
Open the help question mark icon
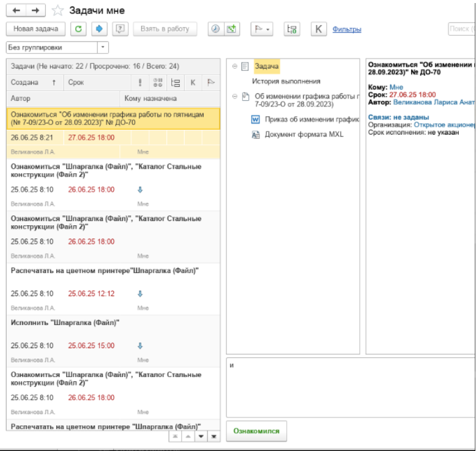pos(121,29)
